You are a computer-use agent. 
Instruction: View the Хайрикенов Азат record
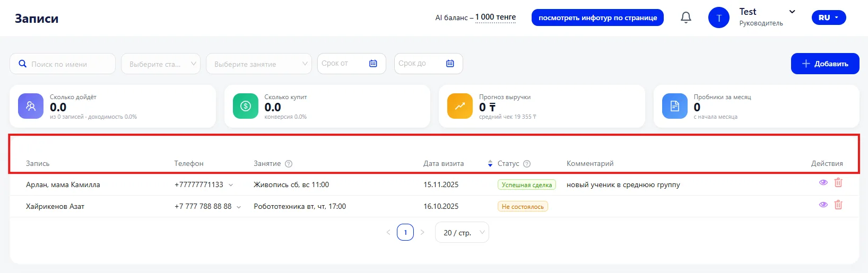click(823, 205)
